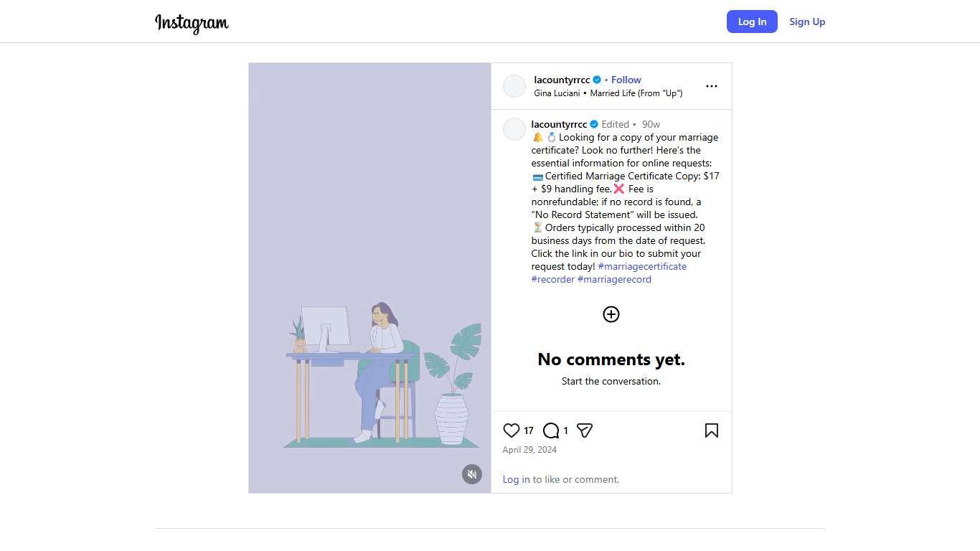Open the Sign Up link
The width and height of the screenshot is (980, 551).
[807, 22]
